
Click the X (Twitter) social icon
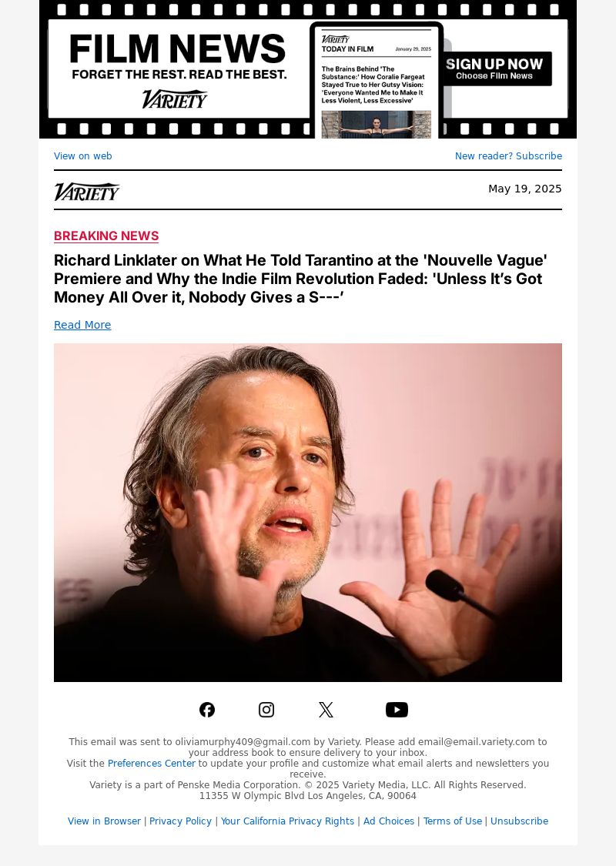point(326,710)
